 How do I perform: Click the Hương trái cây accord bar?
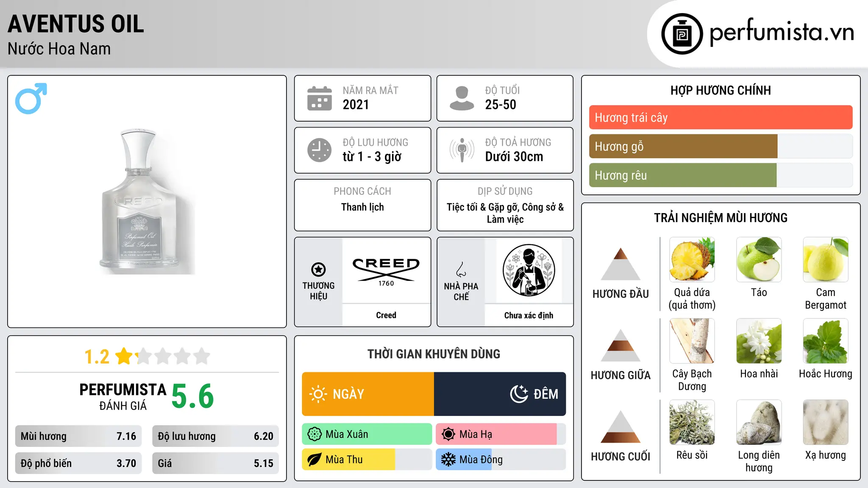(721, 117)
